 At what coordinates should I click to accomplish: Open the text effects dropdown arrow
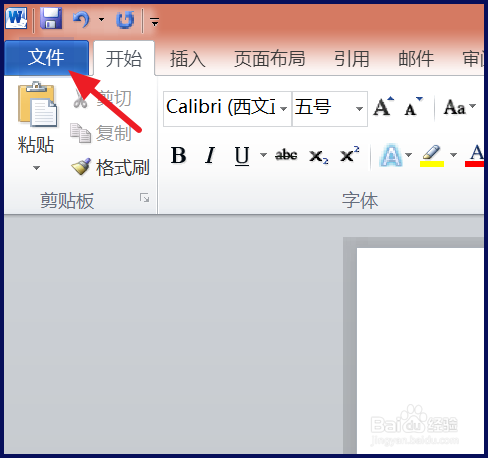(x=409, y=155)
